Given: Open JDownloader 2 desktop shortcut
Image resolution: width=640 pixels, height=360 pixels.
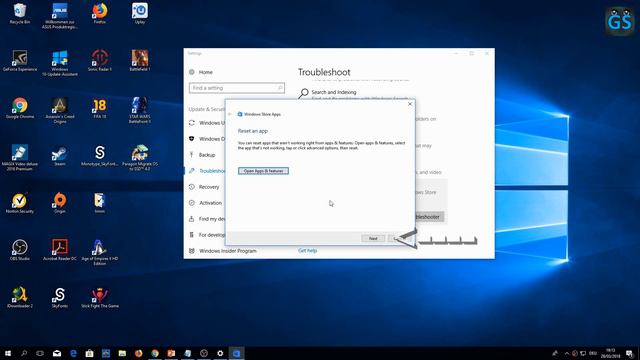Looking at the screenshot, I should (20, 298).
